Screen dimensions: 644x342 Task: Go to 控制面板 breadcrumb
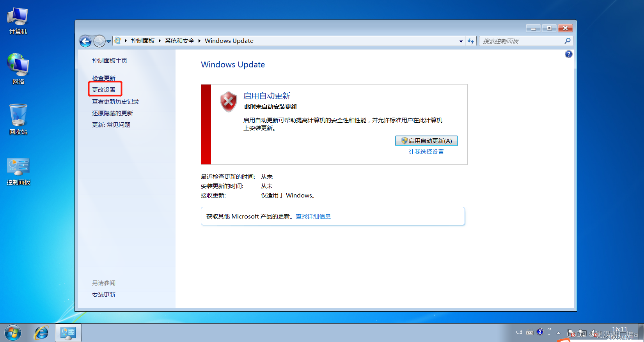[143, 41]
